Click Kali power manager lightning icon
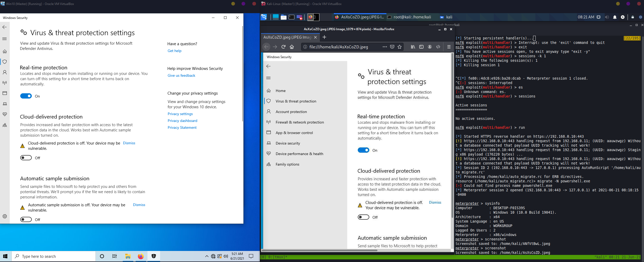This screenshot has height=262, width=644. pos(623,17)
